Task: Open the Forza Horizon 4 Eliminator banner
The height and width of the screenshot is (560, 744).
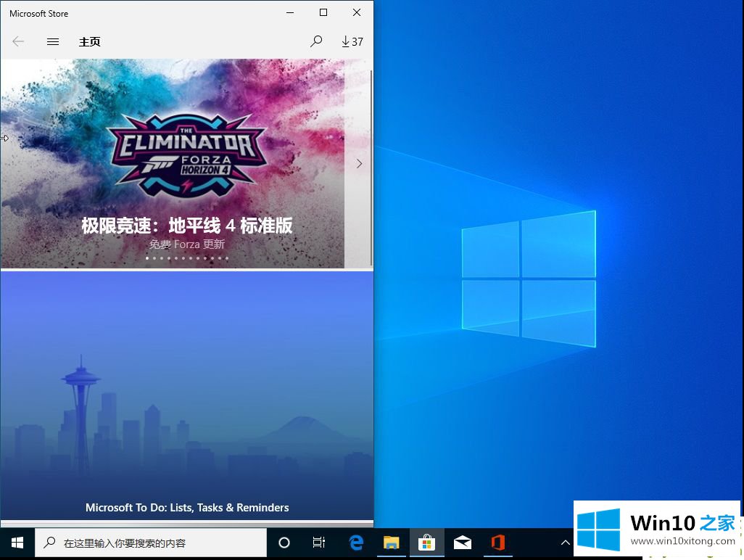Action: [x=173, y=164]
